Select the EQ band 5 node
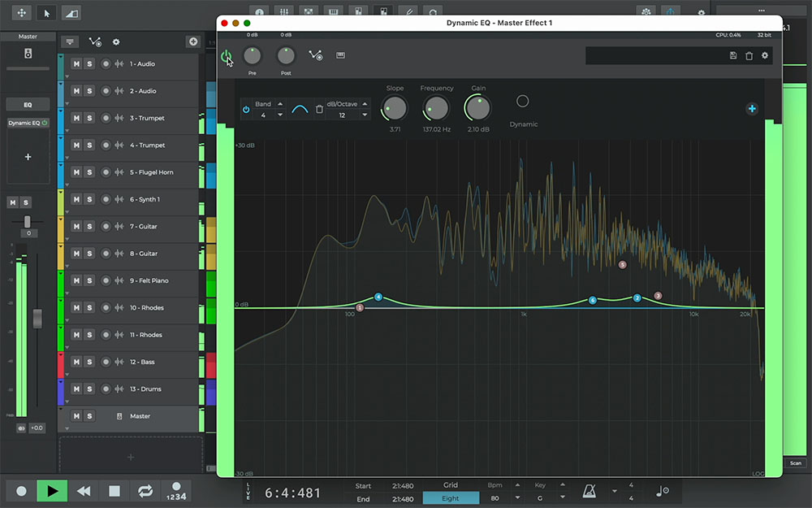The image size is (812, 508). [623, 265]
